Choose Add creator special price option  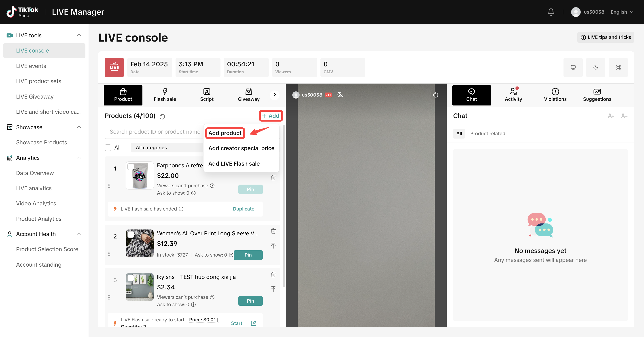(x=241, y=148)
